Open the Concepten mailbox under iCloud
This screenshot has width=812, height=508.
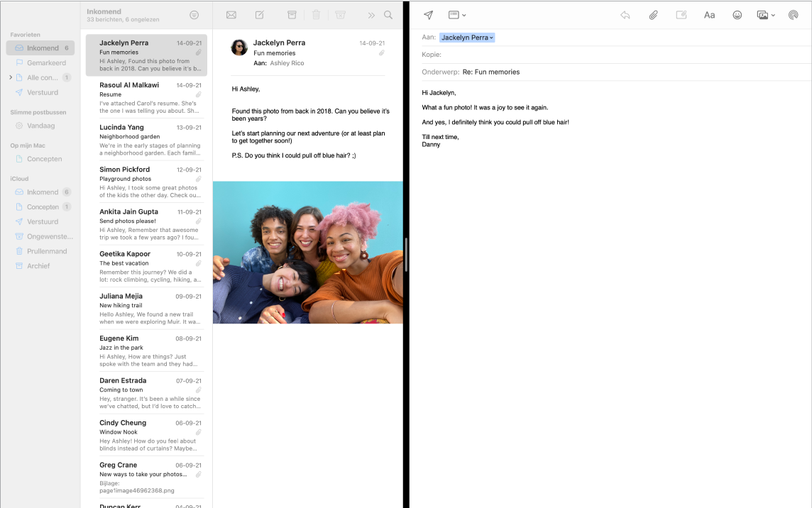(43, 206)
